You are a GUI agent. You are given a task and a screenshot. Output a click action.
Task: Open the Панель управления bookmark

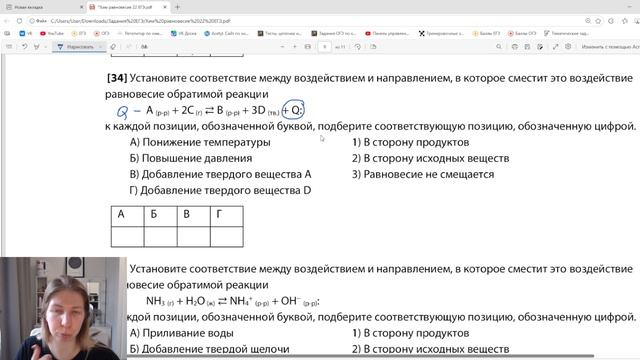click(387, 33)
